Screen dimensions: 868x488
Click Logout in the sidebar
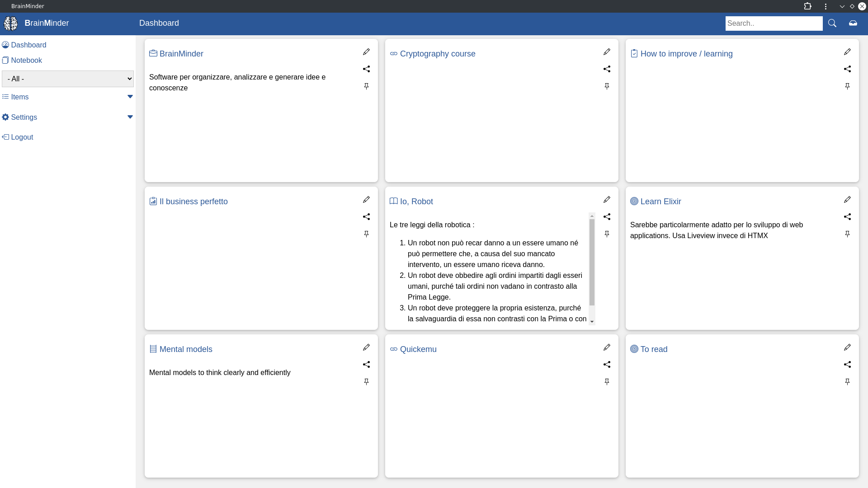[x=18, y=137]
